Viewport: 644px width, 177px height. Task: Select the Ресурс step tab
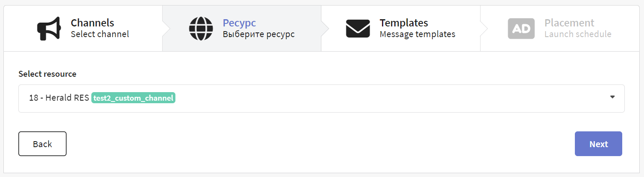pyautogui.click(x=242, y=28)
